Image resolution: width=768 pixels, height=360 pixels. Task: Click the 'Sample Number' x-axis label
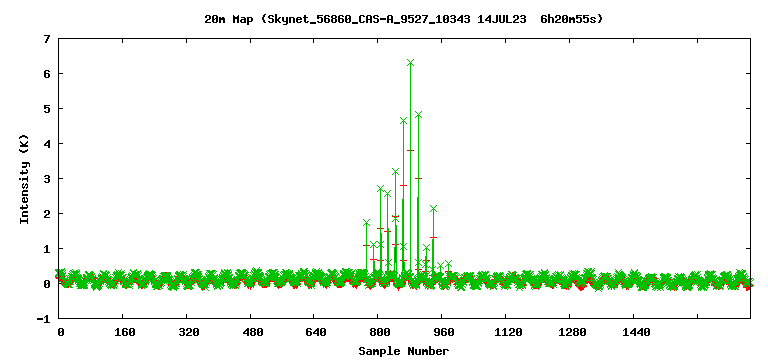[x=404, y=351]
